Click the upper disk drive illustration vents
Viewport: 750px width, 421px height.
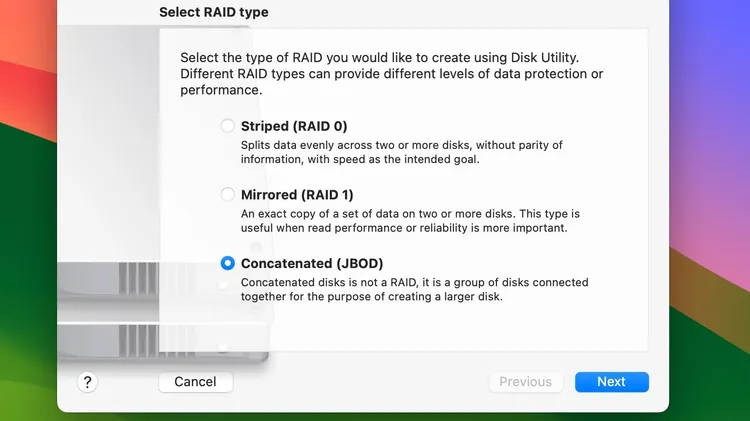point(139,278)
